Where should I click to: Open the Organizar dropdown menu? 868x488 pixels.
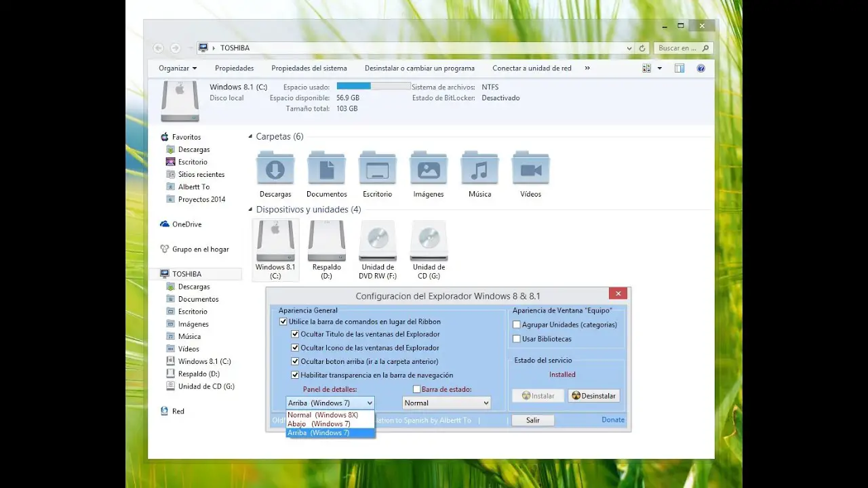(x=178, y=68)
